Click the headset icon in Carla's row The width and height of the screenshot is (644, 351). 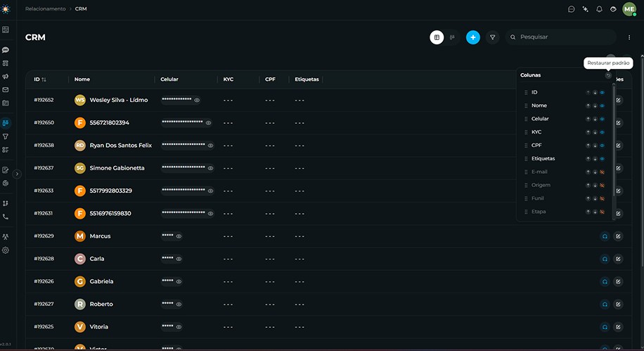tap(605, 259)
